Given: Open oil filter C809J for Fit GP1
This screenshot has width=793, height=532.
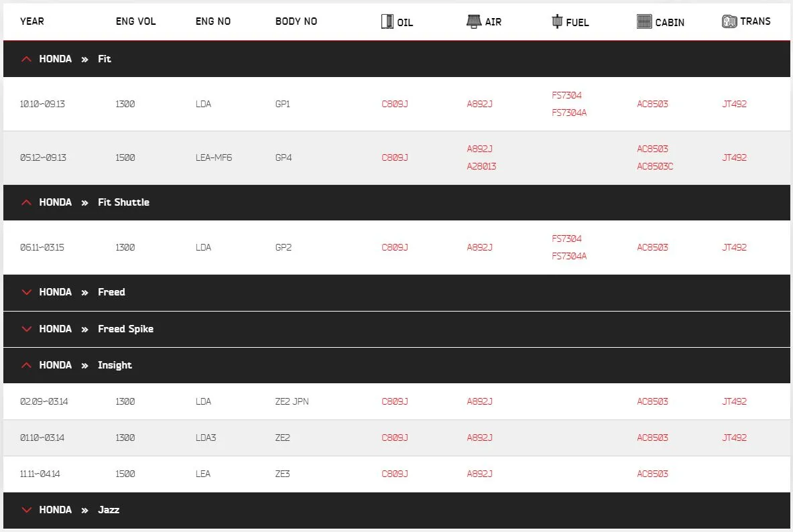Looking at the screenshot, I should [x=394, y=104].
